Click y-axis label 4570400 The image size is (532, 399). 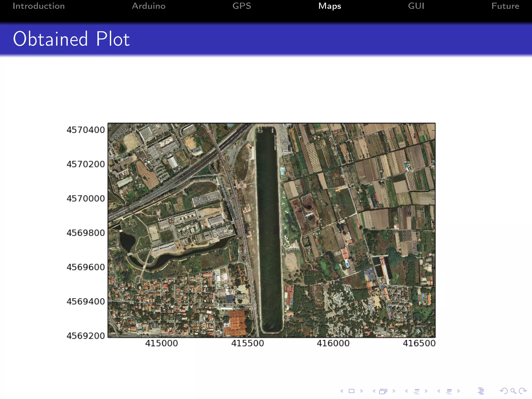pyautogui.click(x=86, y=130)
